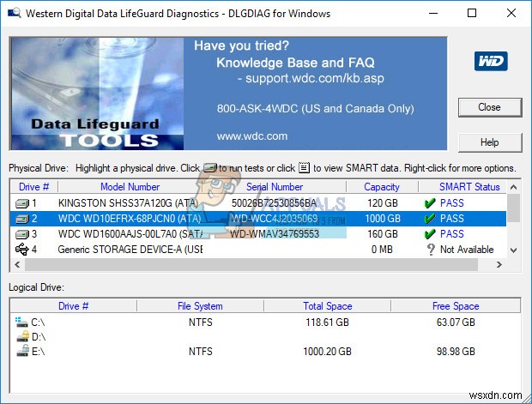
Task: Open the Help button
Action: 490,142
